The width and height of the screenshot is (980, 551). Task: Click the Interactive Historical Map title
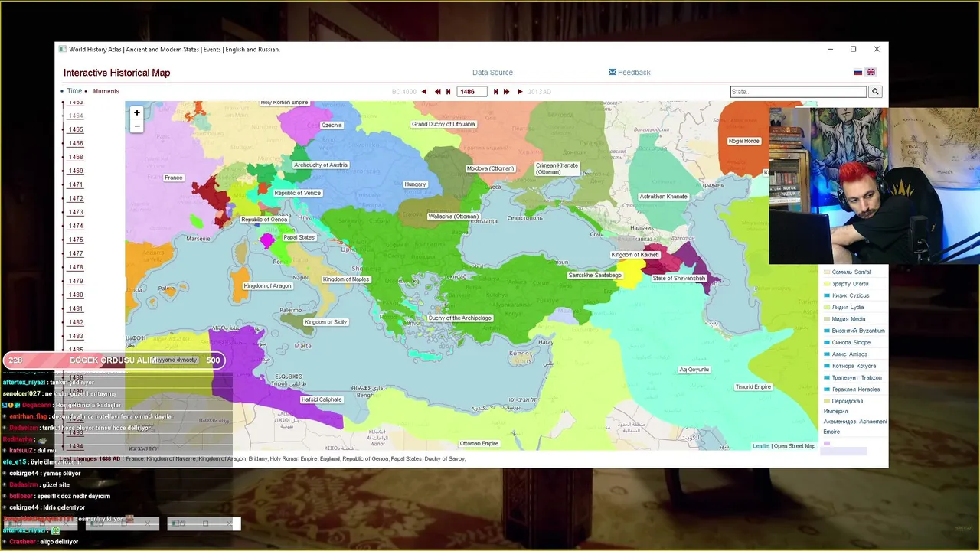tap(117, 73)
